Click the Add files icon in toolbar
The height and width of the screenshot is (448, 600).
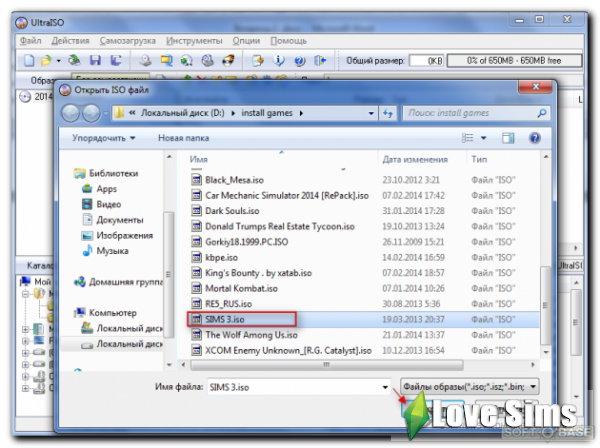click(258, 60)
